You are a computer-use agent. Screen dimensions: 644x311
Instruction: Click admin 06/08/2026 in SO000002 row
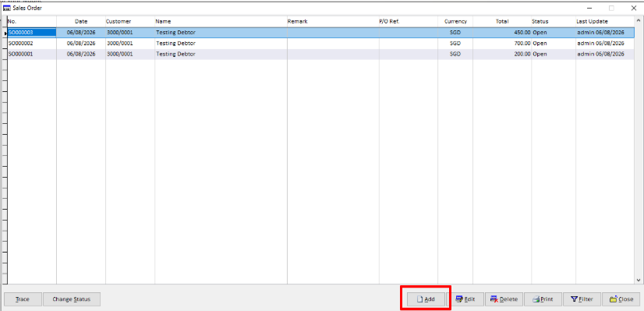coord(600,43)
